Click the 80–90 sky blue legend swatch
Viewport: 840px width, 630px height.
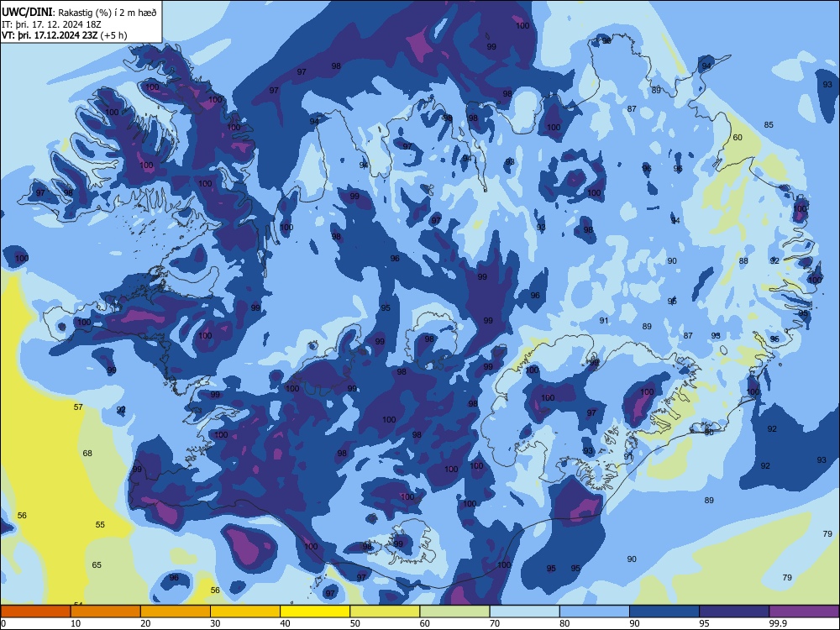595,612
